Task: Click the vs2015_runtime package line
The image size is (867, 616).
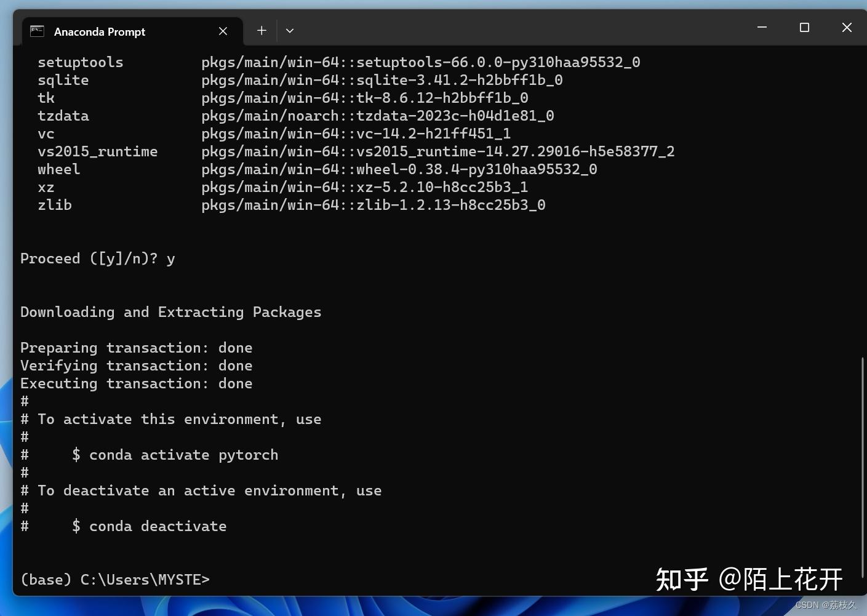Action: pyautogui.click(x=98, y=151)
